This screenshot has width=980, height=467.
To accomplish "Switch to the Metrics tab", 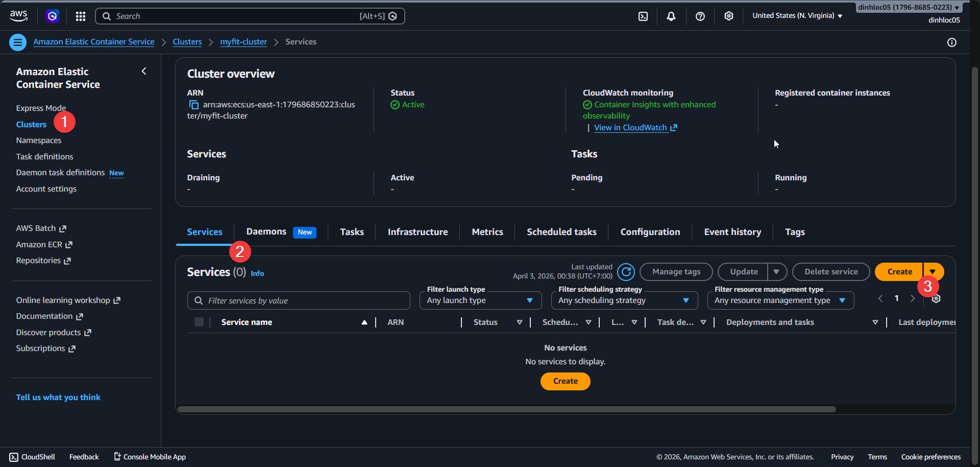I will (x=487, y=231).
